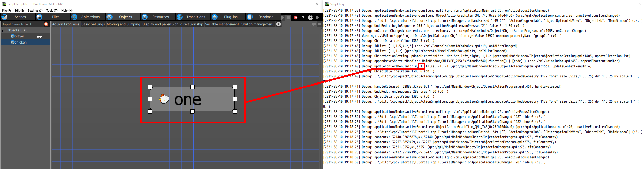Click the updateContextMenuInfo log line
Viewport: 644px width, 169px height.
pyautogui.click(x=457, y=66)
